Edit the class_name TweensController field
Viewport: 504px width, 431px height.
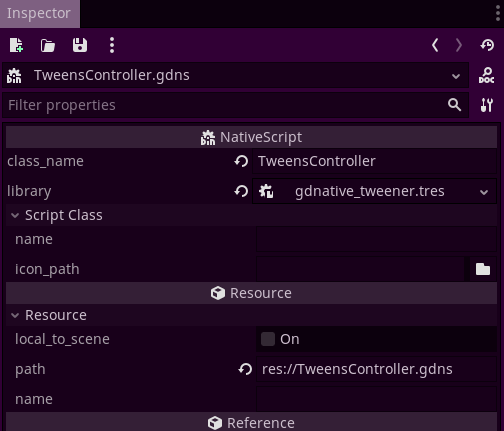pyautogui.click(x=374, y=161)
